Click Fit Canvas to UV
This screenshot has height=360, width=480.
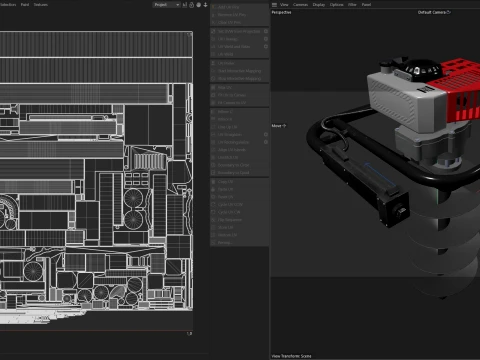click(x=239, y=103)
